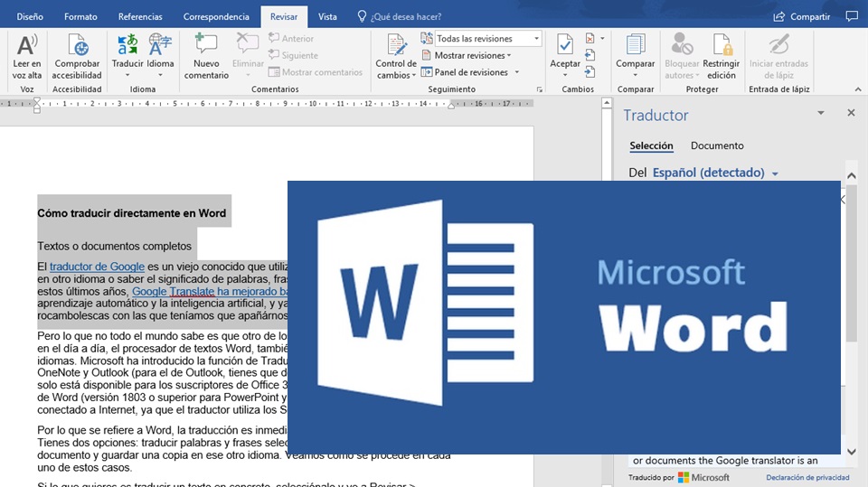Screen dimensions: 868x487
Task: Switch to Correspondencia tab
Action: coord(216,16)
